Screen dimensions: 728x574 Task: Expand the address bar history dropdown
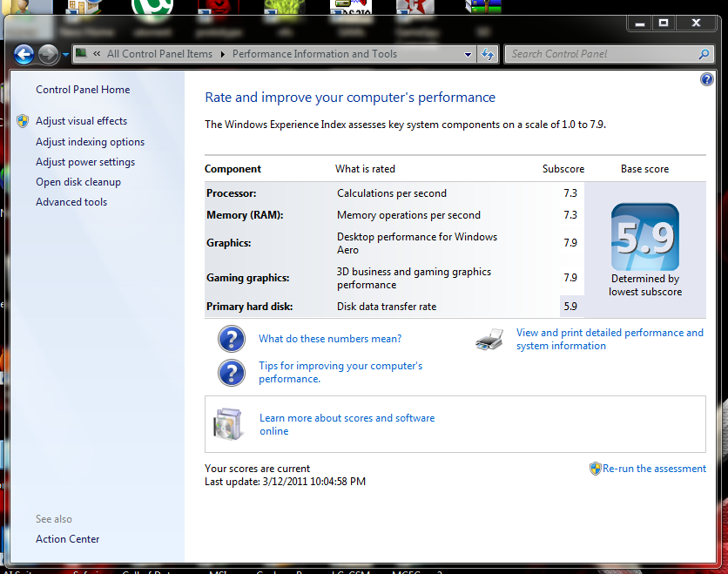(468, 54)
